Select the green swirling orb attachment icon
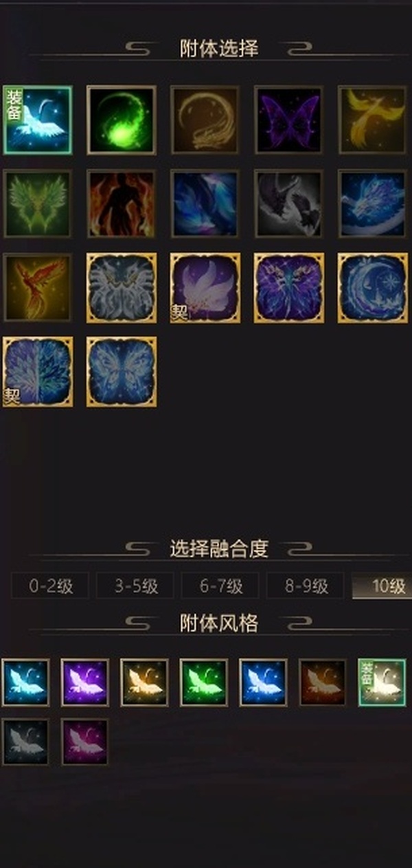The width and height of the screenshot is (412, 868). [122, 120]
